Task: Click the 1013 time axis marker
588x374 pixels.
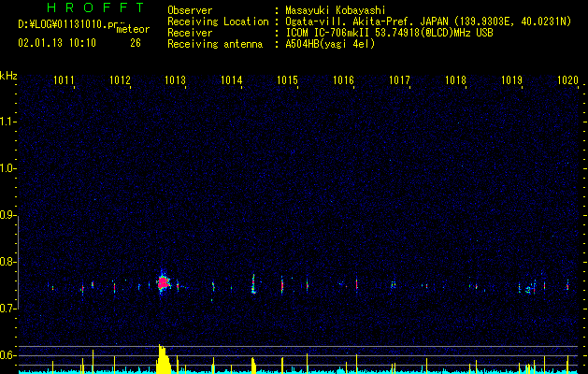Action: pyautogui.click(x=176, y=79)
